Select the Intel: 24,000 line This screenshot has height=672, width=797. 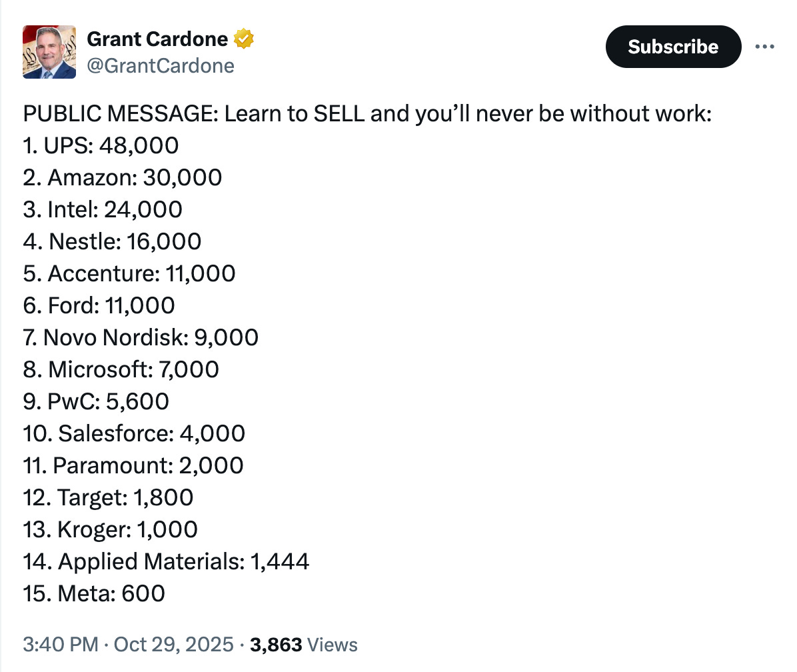tap(101, 209)
